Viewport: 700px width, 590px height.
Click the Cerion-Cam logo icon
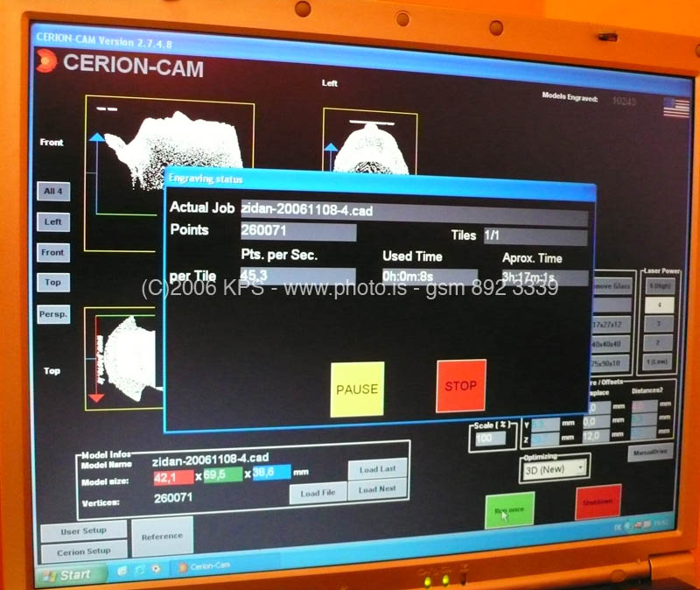(x=46, y=60)
